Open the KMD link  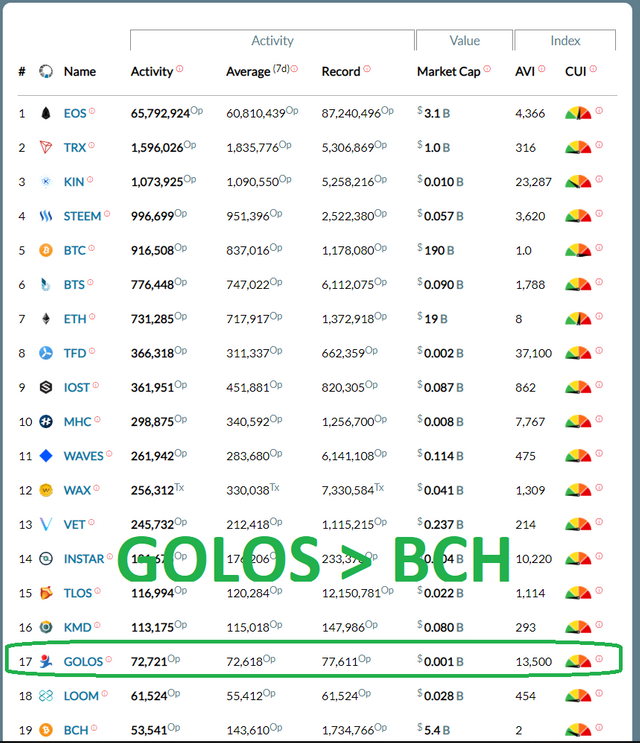coord(78,627)
